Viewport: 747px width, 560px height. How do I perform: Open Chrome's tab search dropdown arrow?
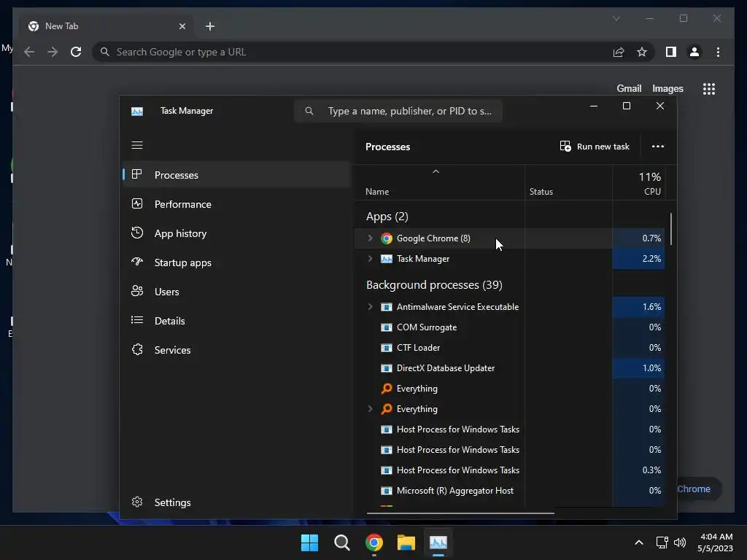click(x=616, y=18)
